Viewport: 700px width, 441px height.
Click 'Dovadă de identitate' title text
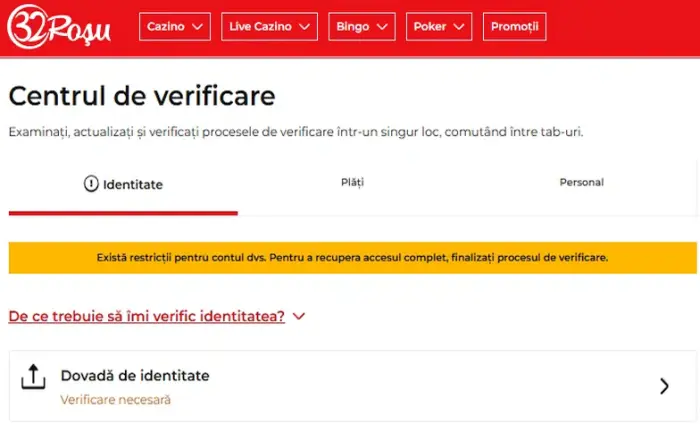coord(135,376)
